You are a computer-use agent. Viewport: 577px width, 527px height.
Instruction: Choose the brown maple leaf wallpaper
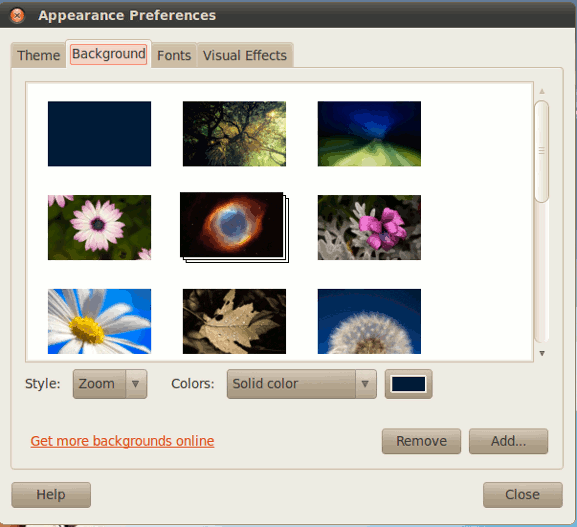pyautogui.click(x=234, y=321)
